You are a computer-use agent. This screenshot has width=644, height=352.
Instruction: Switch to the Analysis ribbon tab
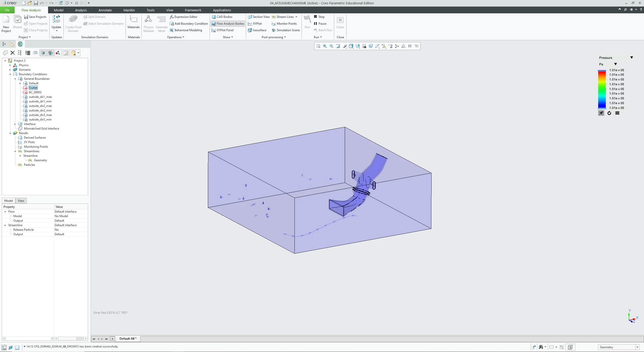[x=81, y=10]
